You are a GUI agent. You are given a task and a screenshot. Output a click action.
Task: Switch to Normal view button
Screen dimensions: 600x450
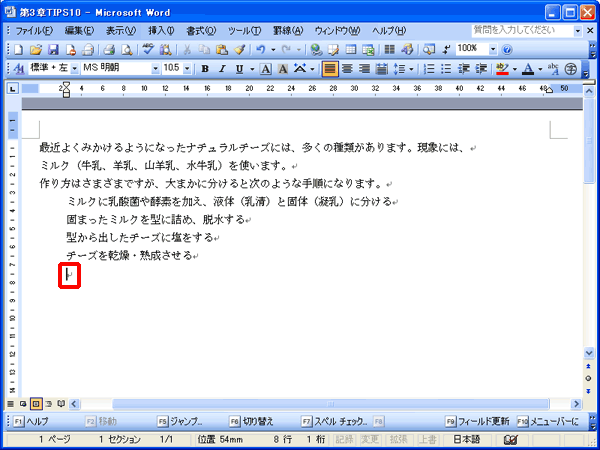point(10,403)
